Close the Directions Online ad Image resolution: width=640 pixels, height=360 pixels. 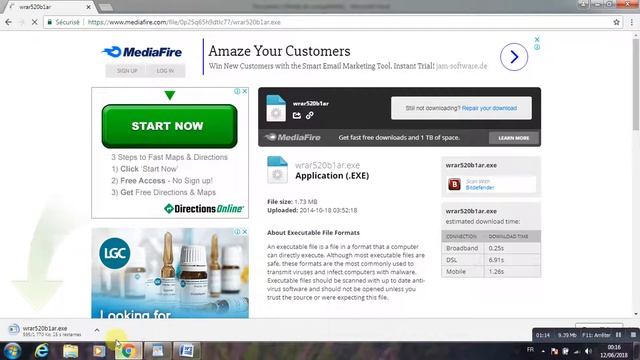click(x=245, y=91)
